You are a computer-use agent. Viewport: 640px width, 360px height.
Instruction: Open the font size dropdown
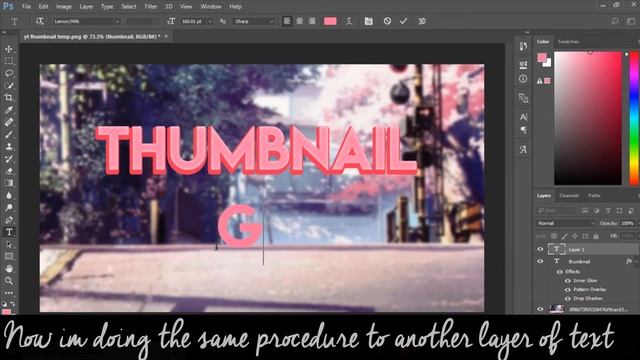pyautogui.click(x=211, y=21)
